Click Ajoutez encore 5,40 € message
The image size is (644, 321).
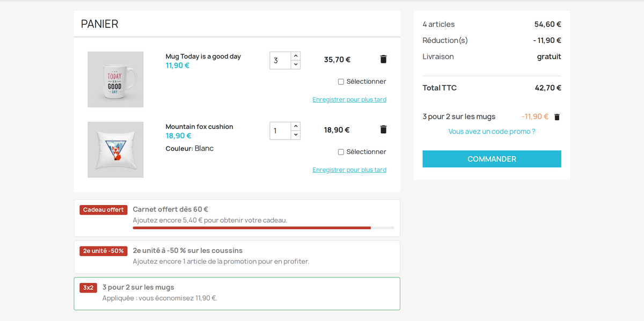210,220
